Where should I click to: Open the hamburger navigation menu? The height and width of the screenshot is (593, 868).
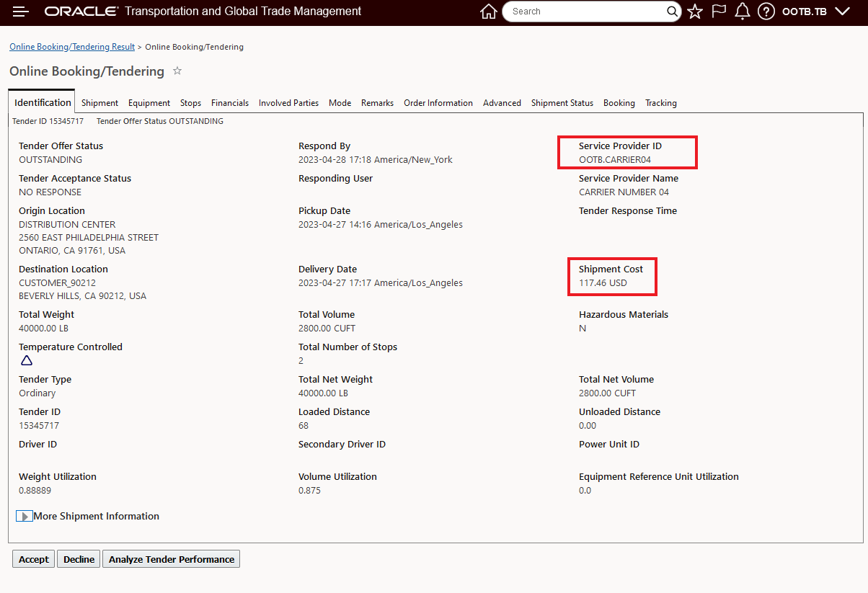(21, 12)
